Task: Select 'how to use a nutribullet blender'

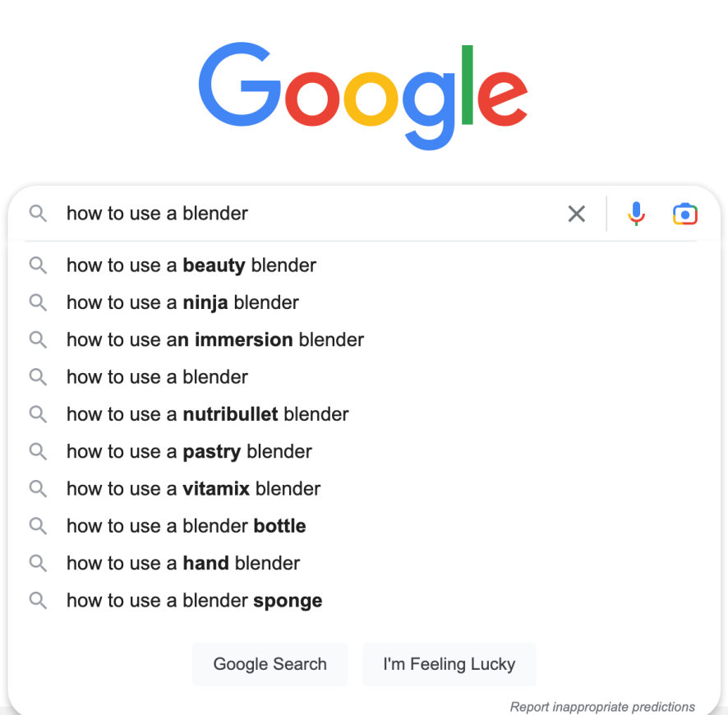Action: coord(364,414)
